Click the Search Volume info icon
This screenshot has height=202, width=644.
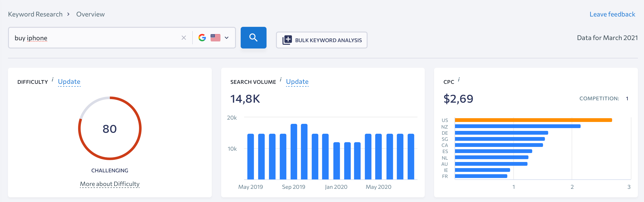280,79
